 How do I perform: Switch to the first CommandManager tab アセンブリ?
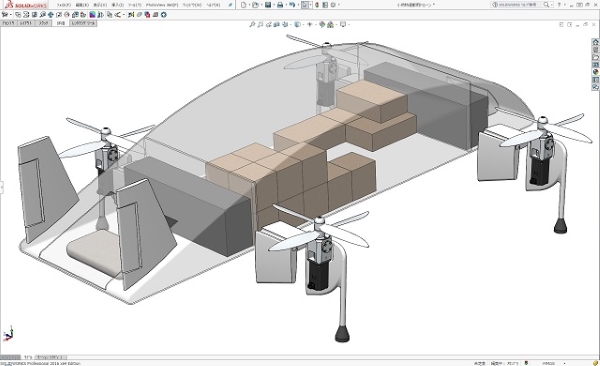pyautogui.click(x=8, y=23)
